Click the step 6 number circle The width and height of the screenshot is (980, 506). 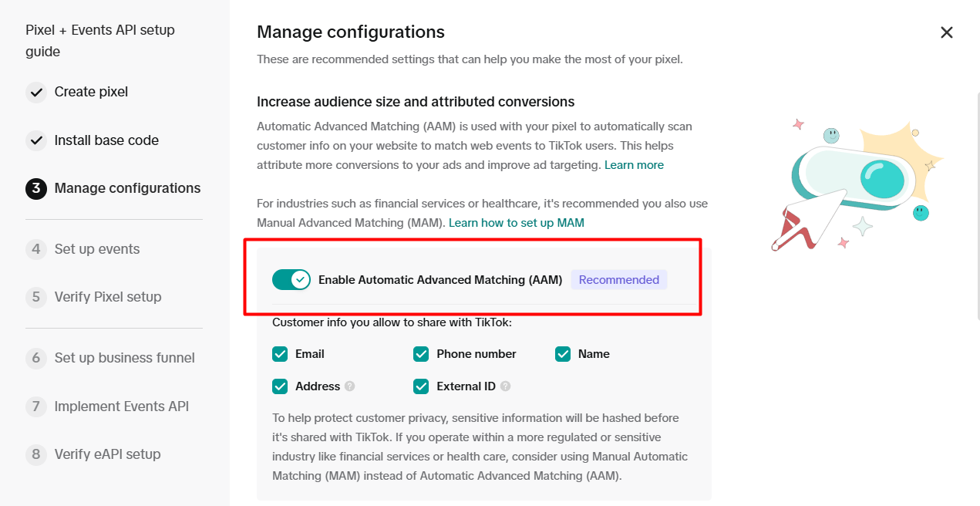[36, 359]
